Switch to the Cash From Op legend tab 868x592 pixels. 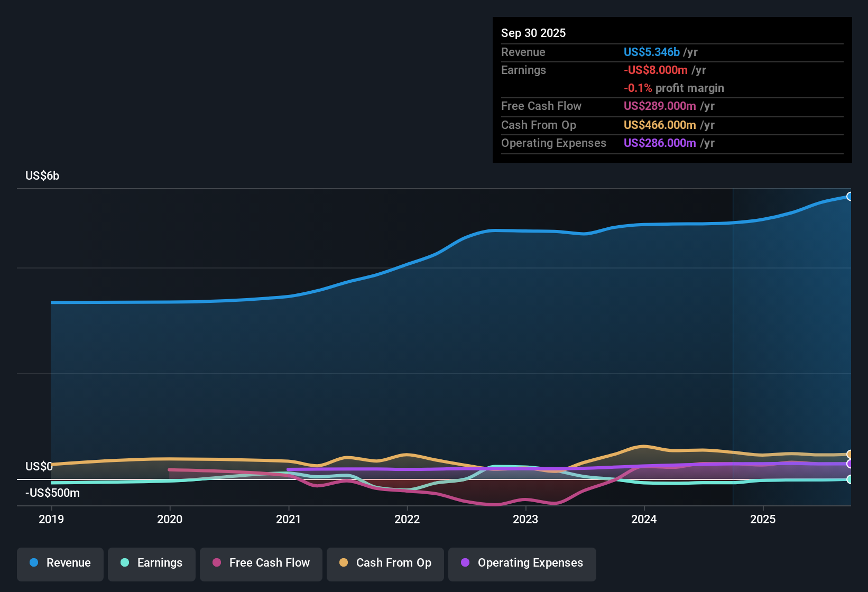(385, 563)
